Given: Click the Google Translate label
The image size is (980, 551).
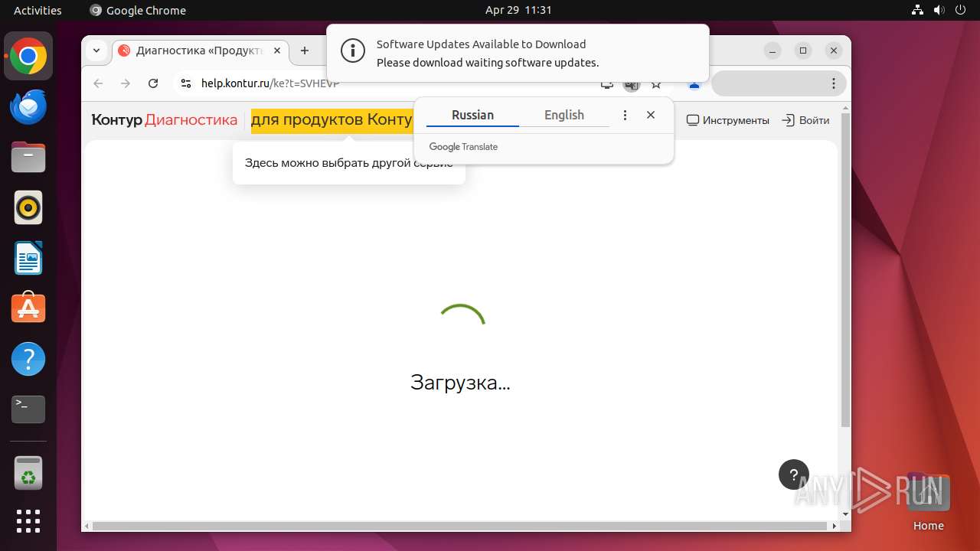Looking at the screenshot, I should (463, 147).
